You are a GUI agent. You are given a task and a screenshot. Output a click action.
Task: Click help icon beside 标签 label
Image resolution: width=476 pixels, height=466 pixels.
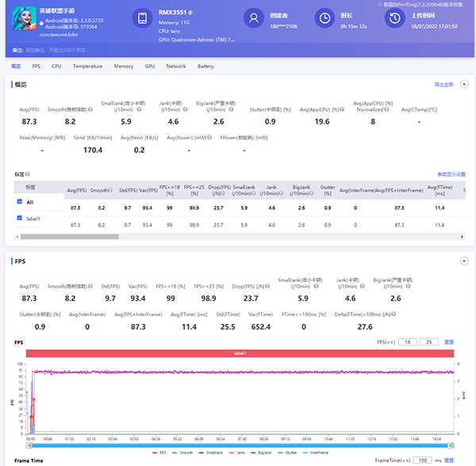point(28,174)
